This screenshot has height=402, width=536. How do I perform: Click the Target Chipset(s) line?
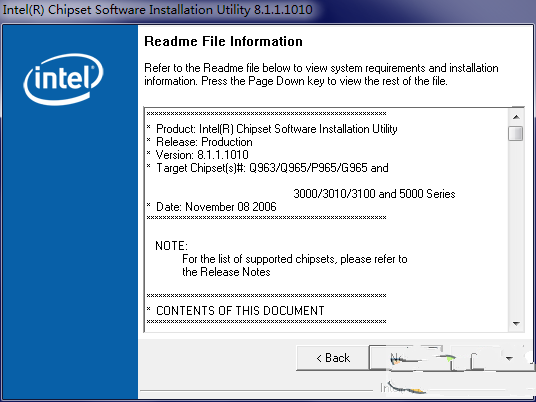click(x=268, y=168)
